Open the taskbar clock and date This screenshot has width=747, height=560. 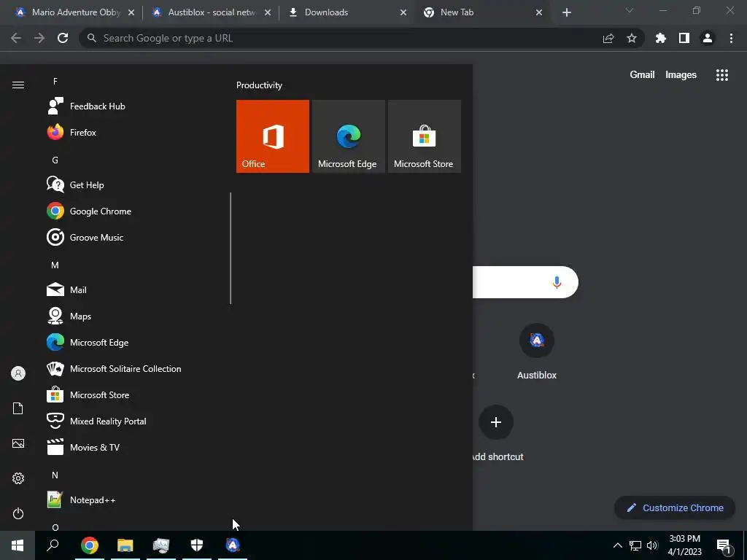click(x=684, y=545)
